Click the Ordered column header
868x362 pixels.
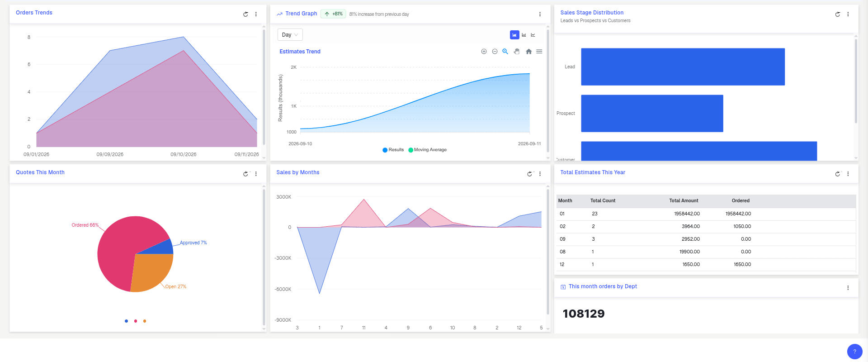(741, 200)
